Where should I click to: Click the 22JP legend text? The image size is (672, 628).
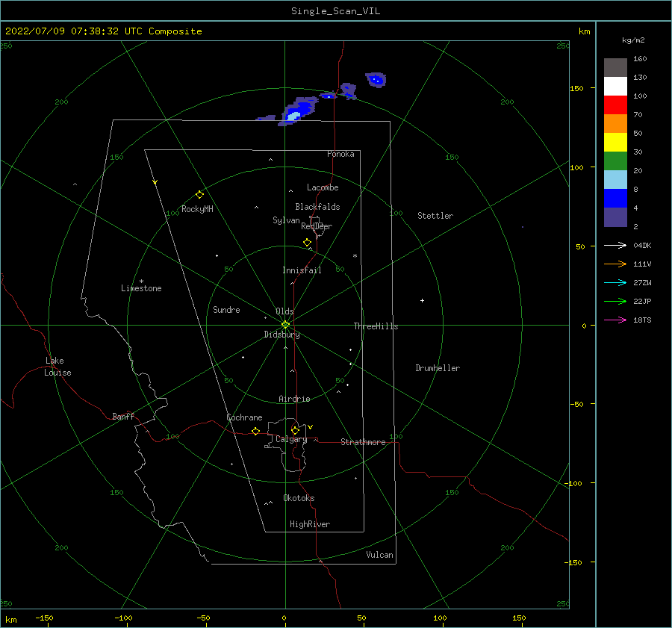point(642,302)
